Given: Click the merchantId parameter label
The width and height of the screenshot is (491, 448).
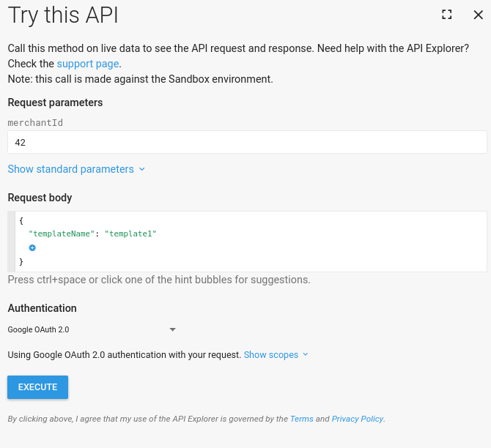Looking at the screenshot, I should (x=35, y=123).
